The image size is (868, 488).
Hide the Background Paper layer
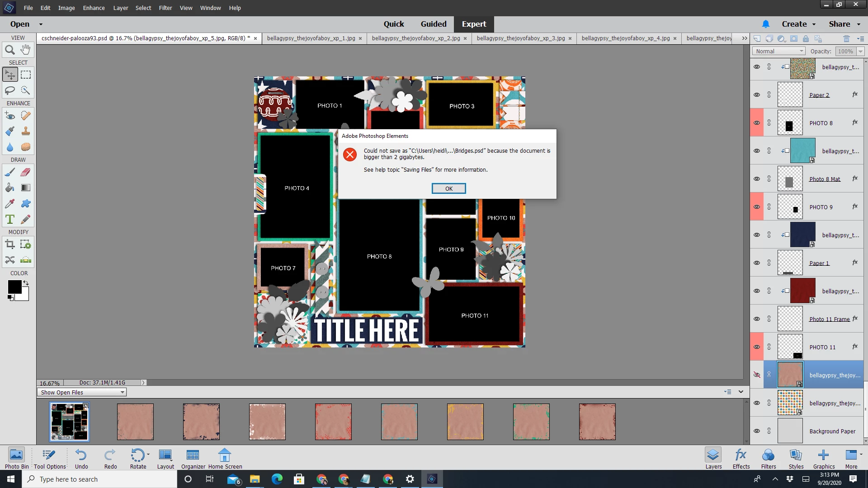point(757,431)
